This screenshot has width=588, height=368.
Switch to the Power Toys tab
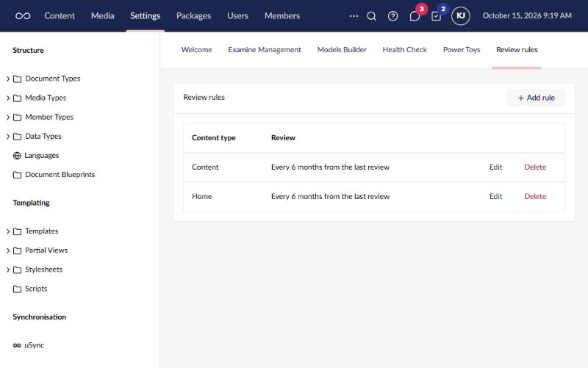462,49
